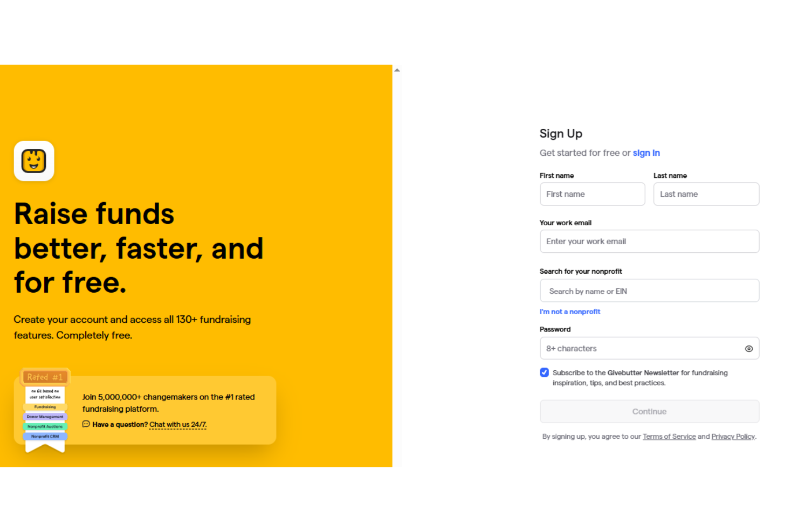The height and width of the screenshot is (532, 798).
Task: Click the work email input field
Action: click(x=649, y=241)
